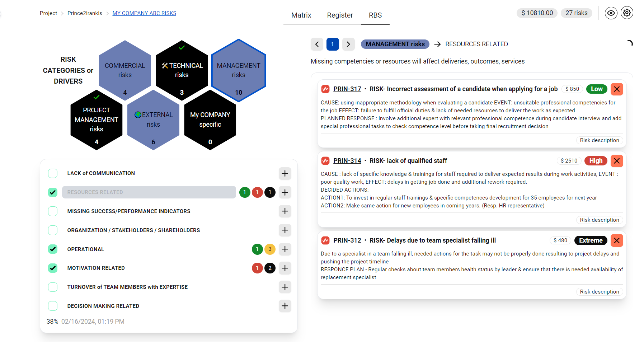Click the $ 10810.00 total cost badge
644x342 pixels.
point(537,13)
